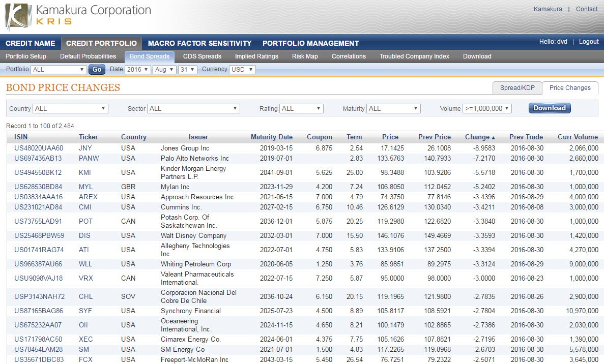Open the Implied Ratings submenu
604x364 pixels.
pyautogui.click(x=256, y=56)
